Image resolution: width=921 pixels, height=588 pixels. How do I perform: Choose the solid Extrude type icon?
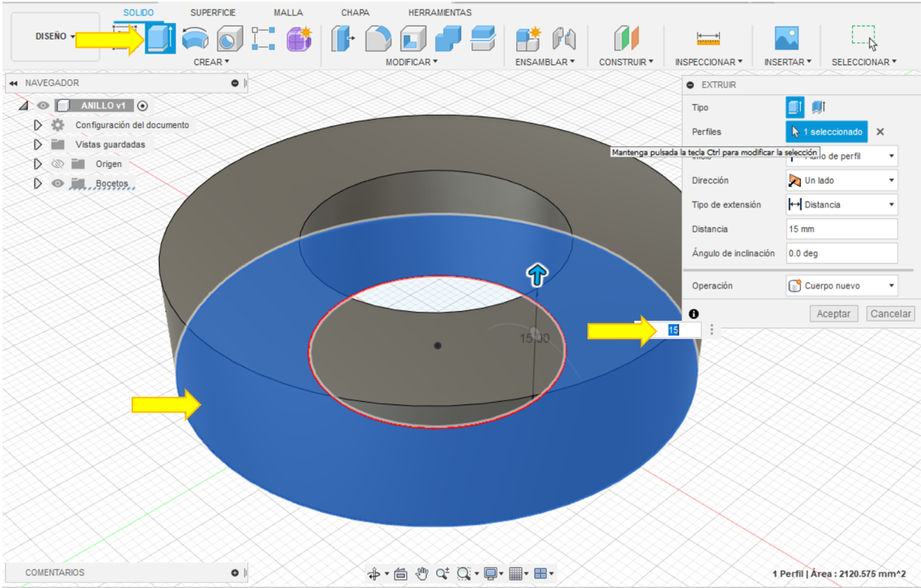coord(794,108)
